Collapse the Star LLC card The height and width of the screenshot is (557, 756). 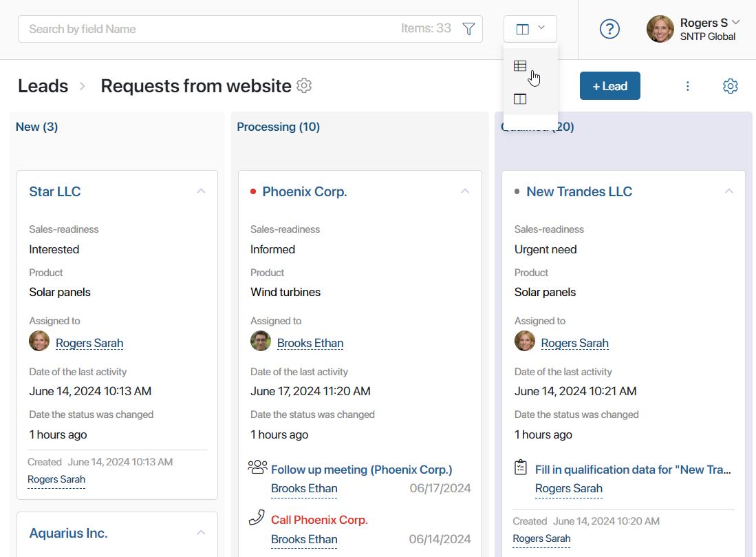click(x=201, y=191)
